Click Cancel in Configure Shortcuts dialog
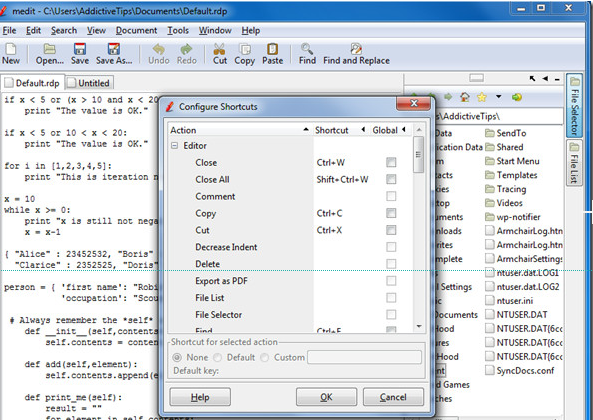Viewport: 593px width, 420px height. coord(393,397)
